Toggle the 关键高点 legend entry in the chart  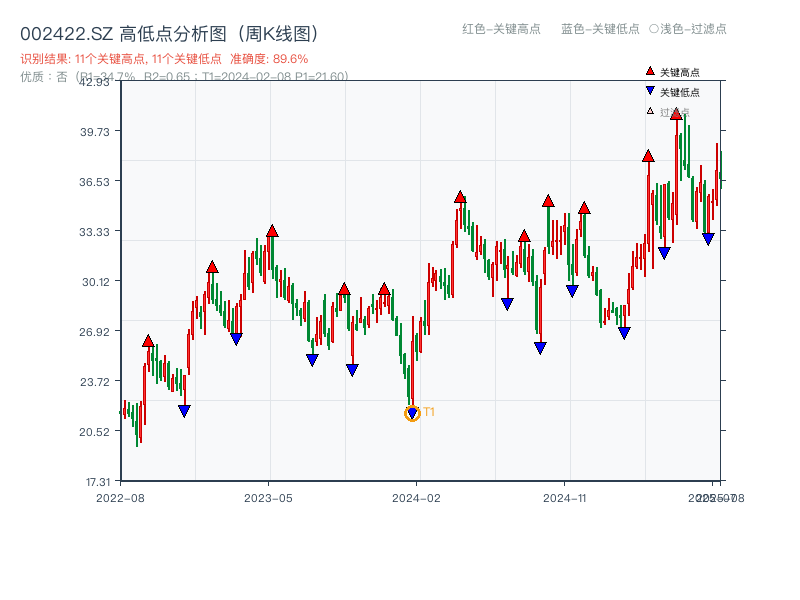click(672, 72)
